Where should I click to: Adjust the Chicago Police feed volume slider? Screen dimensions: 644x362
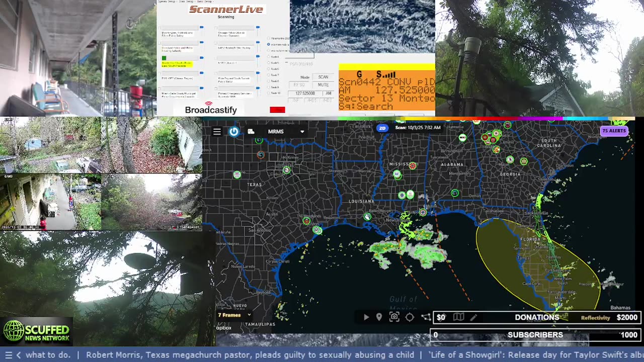258,27
